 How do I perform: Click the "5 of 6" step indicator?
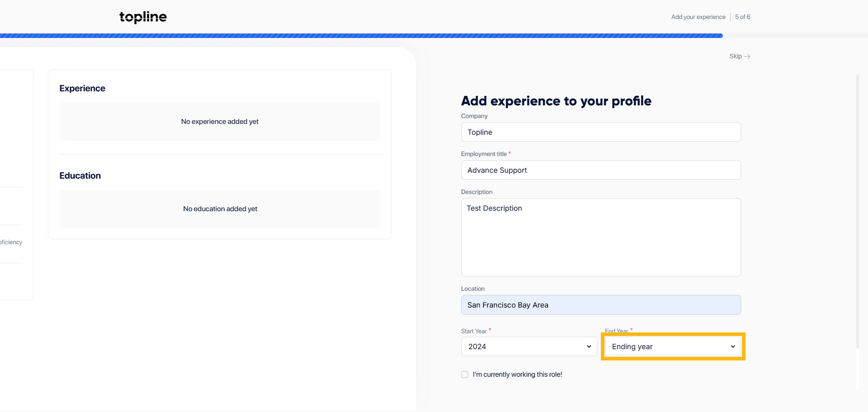pyautogui.click(x=742, y=17)
